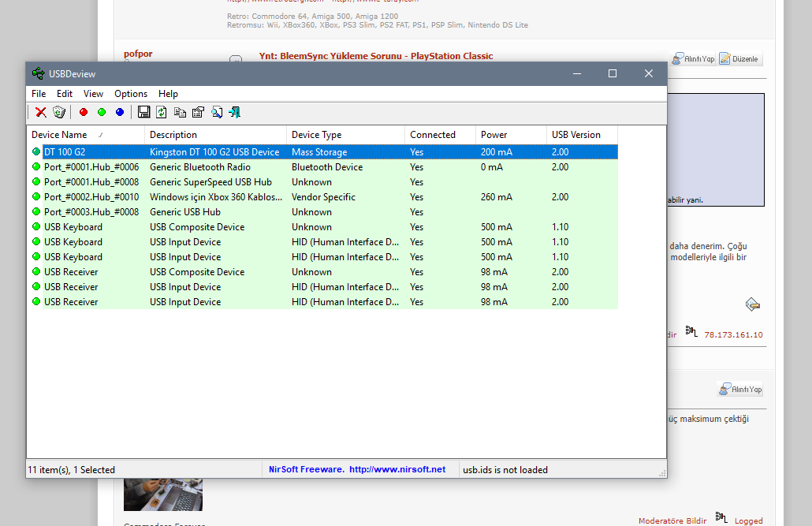Screen dimensions: 812x526
Task: Click the floppy disk save icon
Action: [x=144, y=112]
